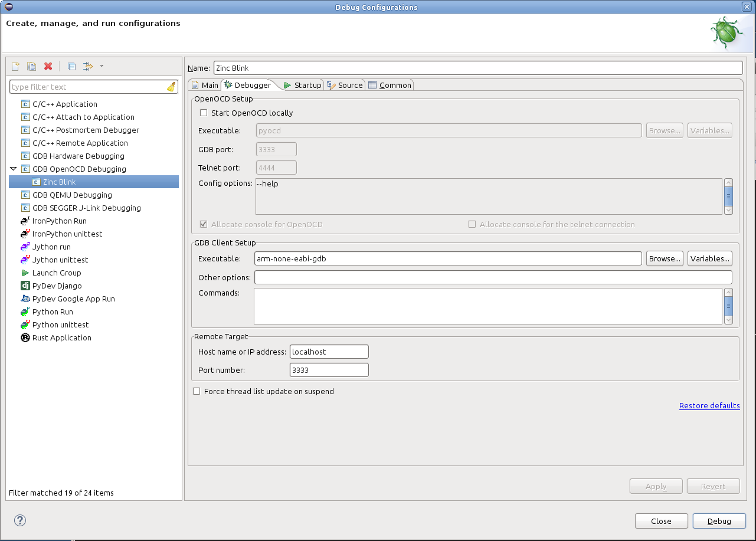Select Jython unittest
This screenshot has width=756, height=541.
60,260
